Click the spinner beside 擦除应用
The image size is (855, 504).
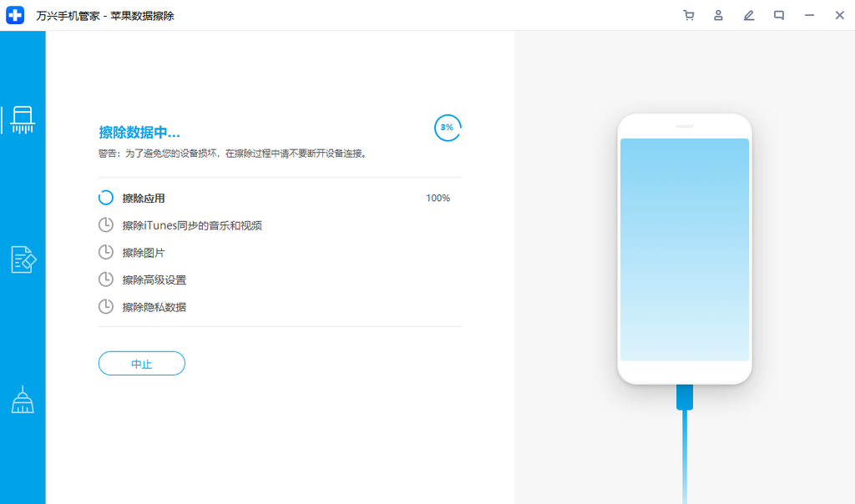point(106,198)
